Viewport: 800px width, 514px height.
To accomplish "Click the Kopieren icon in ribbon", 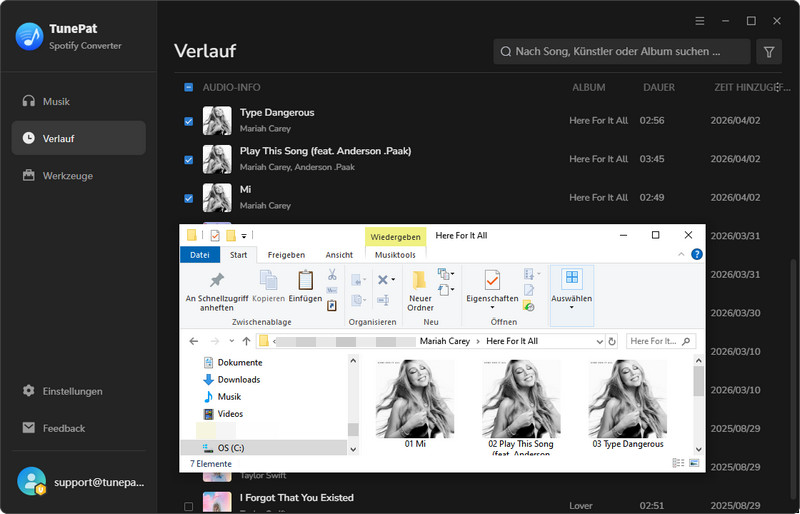I will click(268, 280).
